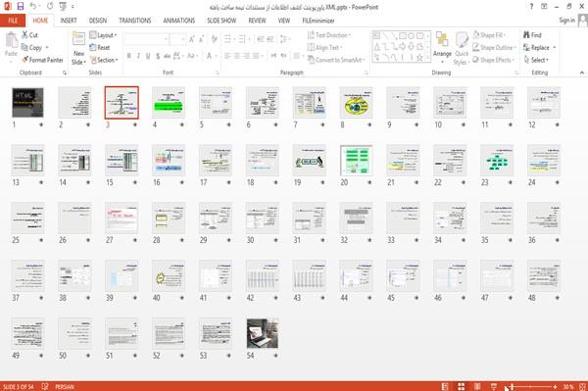Switch to the TRANSITIONS tab
Screen dimensions: 588x391
(135, 21)
